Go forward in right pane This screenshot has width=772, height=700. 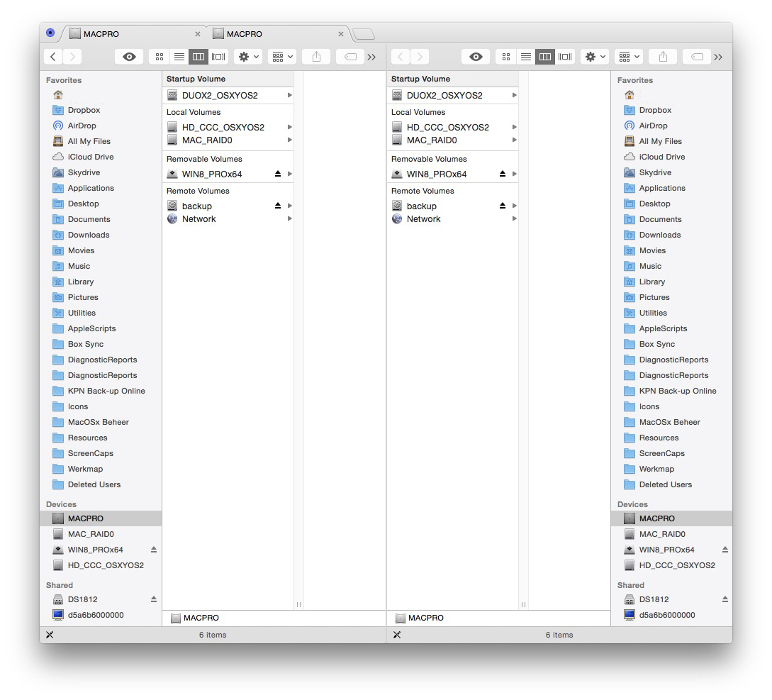420,57
